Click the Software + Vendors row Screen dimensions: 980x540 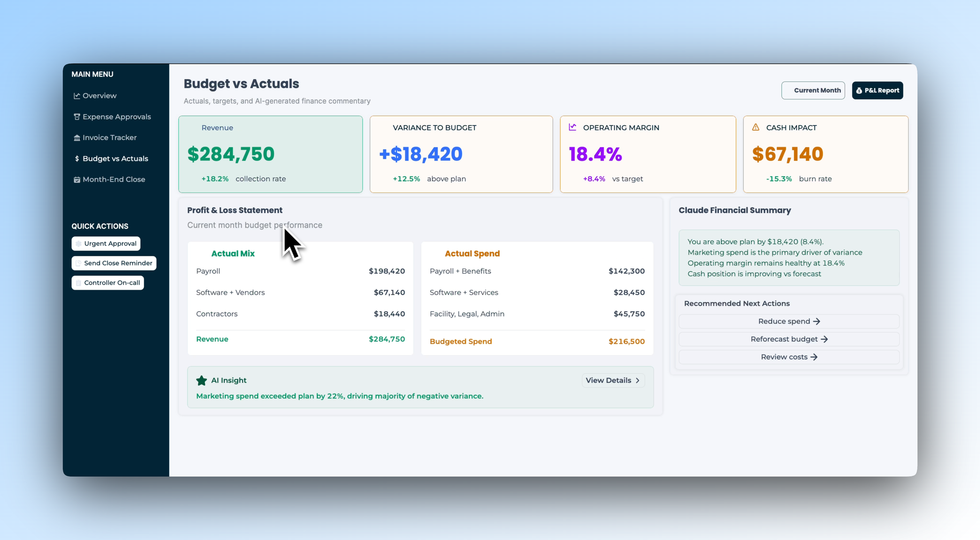pyautogui.click(x=300, y=293)
